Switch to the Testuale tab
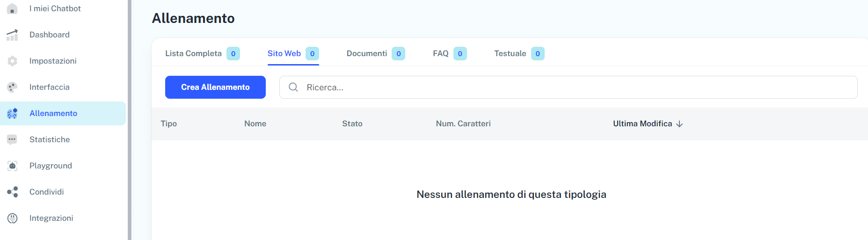Viewport: 868px width, 240px height. (510, 54)
